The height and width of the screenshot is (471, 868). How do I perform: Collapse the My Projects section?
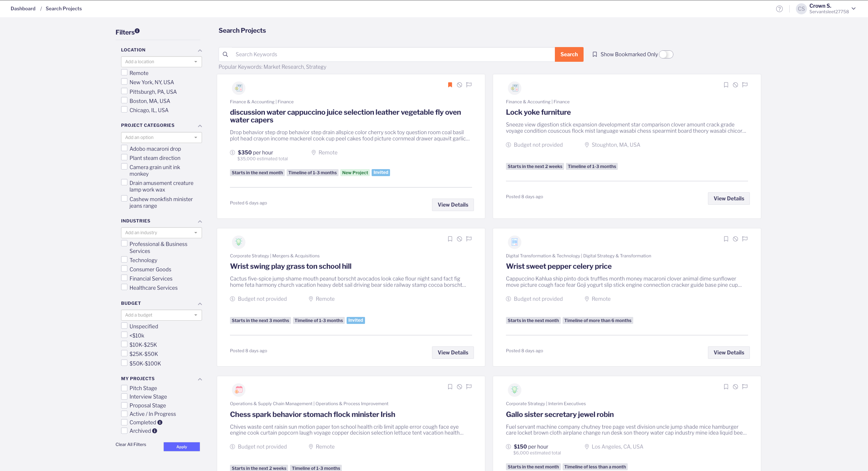(x=200, y=379)
